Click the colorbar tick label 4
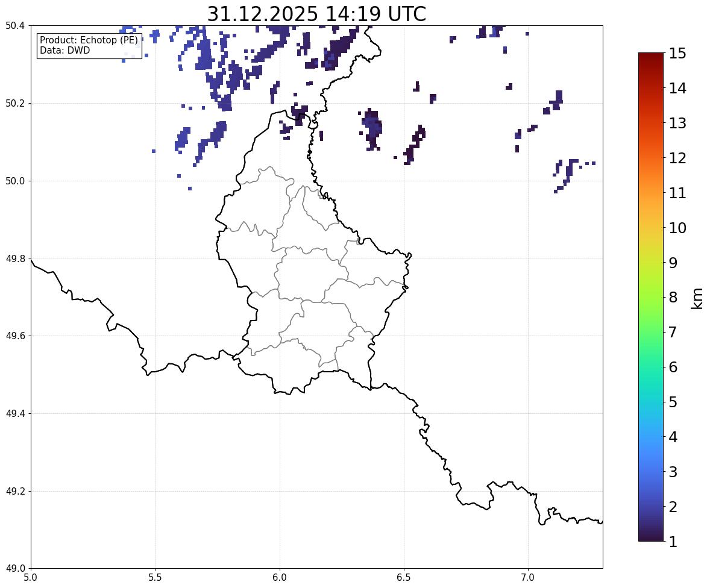The height and width of the screenshot is (588, 710). pos(673,437)
